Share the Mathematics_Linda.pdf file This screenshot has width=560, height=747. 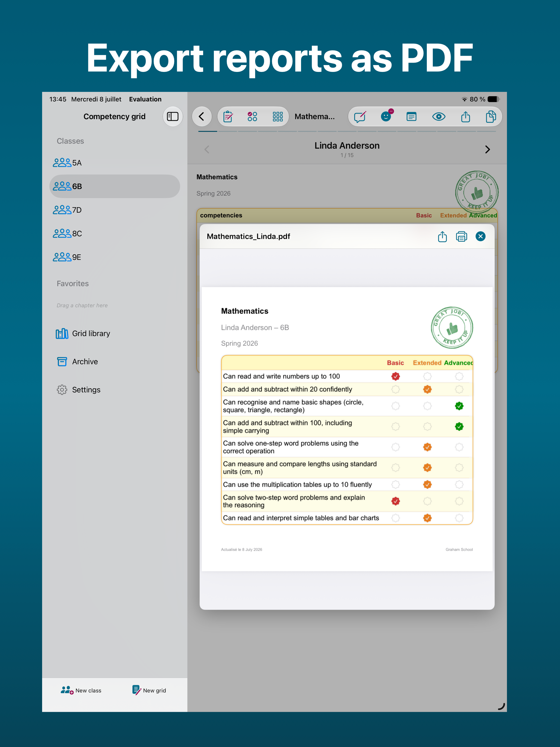(442, 237)
